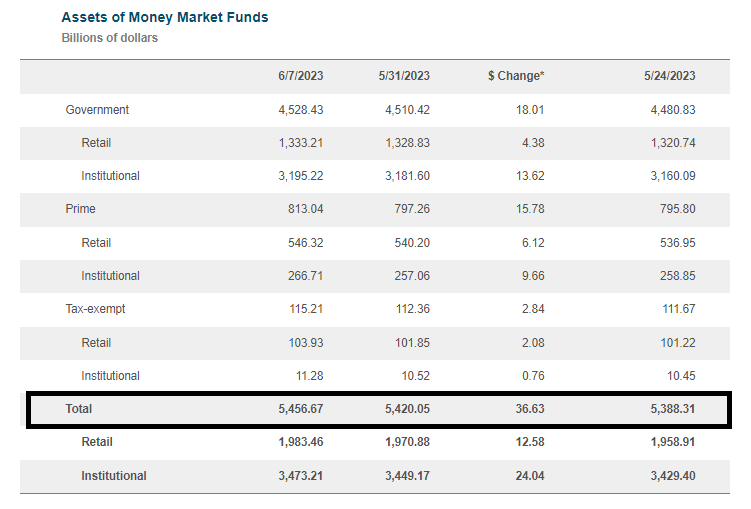Select the 5/24/2023 column header
751x509 pixels.
click(670, 76)
